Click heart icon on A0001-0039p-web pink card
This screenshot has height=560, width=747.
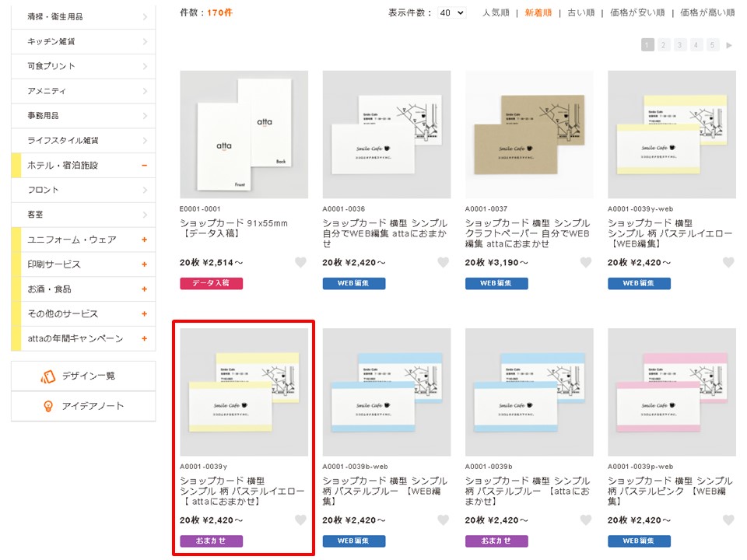click(728, 520)
